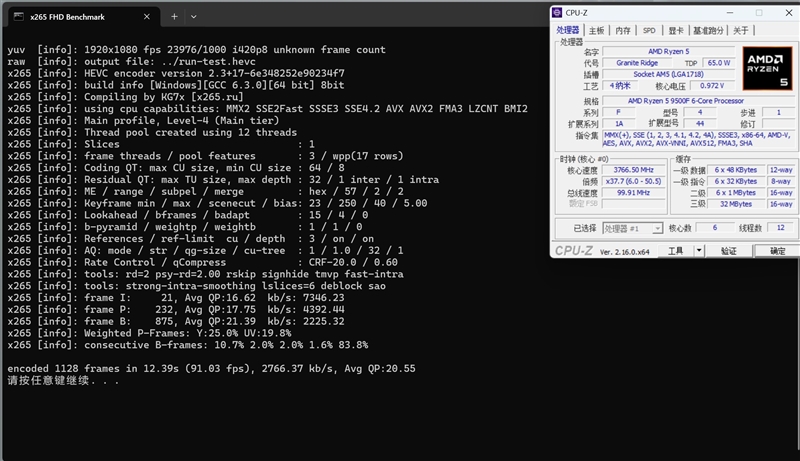Open the 关于 tab
The image size is (800, 461).
point(741,31)
